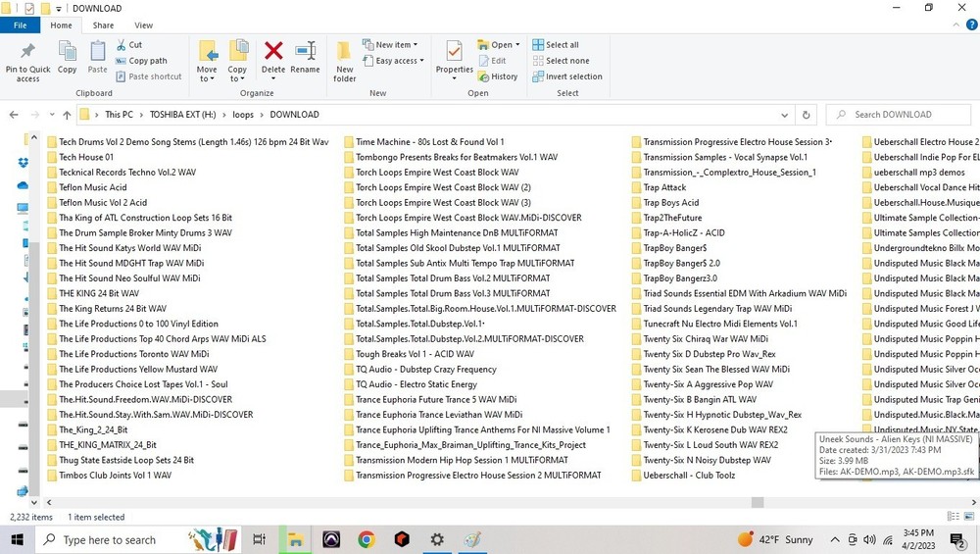Image resolution: width=980 pixels, height=554 pixels.
Task: Open the Easy access dropdown
Action: click(x=394, y=61)
